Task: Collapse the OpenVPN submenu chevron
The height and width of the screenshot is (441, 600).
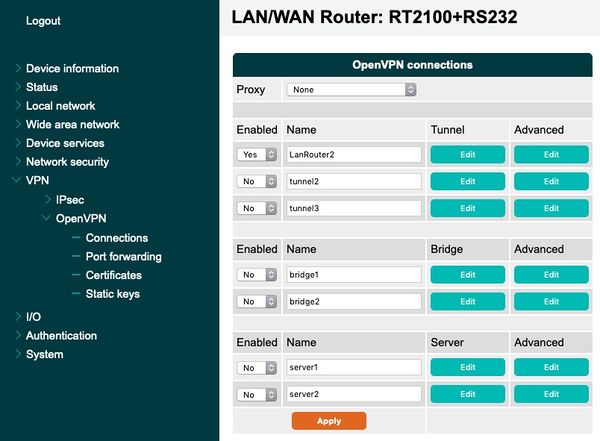Action: point(47,218)
